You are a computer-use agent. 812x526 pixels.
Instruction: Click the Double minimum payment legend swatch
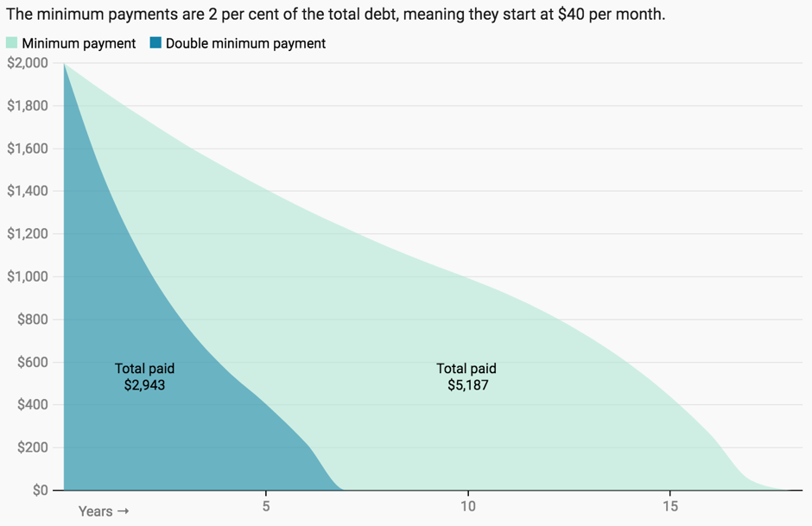click(155, 43)
